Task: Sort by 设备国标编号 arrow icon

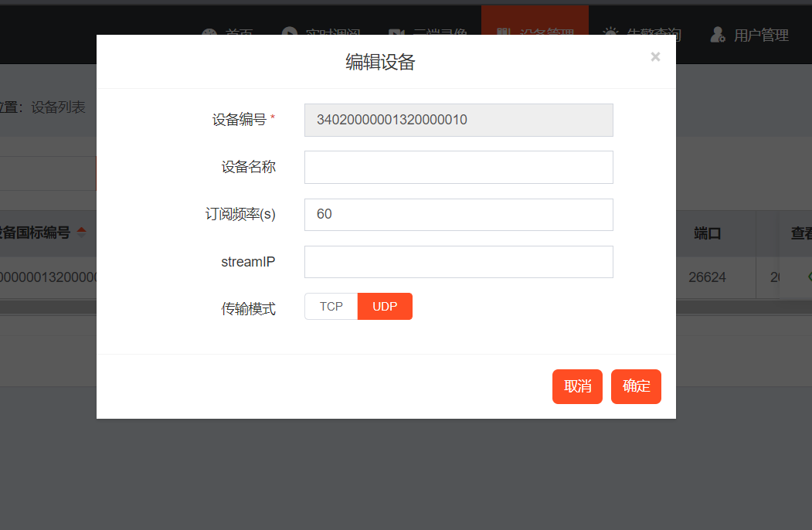Action: (x=81, y=232)
